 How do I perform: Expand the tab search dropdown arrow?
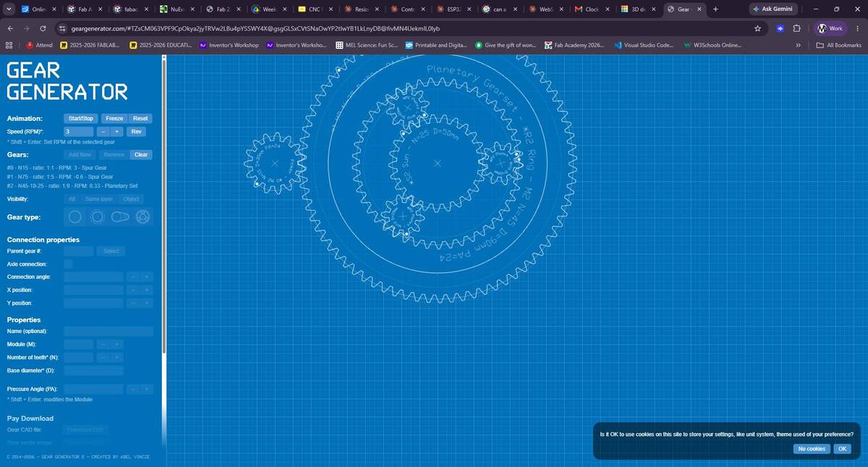coord(9,9)
